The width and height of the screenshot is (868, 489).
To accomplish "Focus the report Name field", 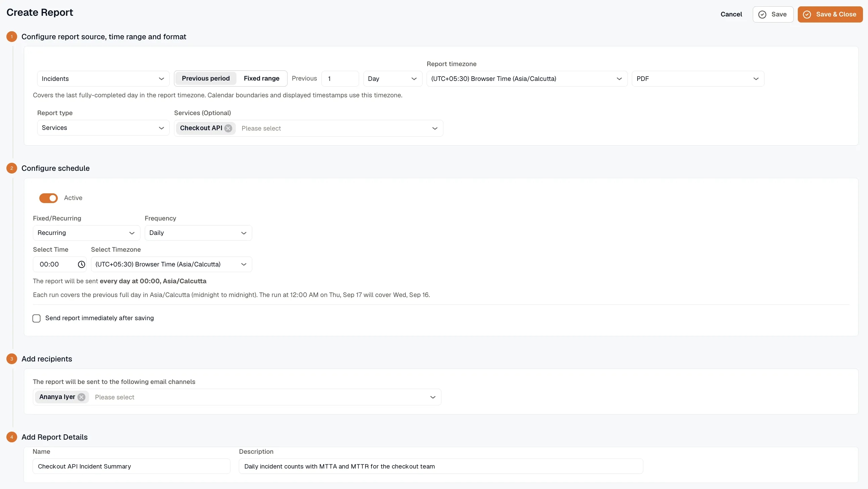I will pyautogui.click(x=131, y=467).
